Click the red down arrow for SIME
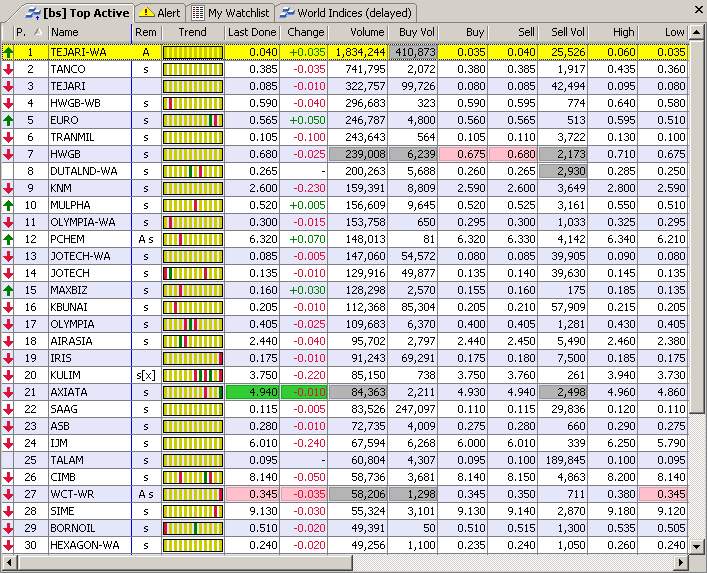Image resolution: width=707 pixels, height=573 pixels. [8, 511]
